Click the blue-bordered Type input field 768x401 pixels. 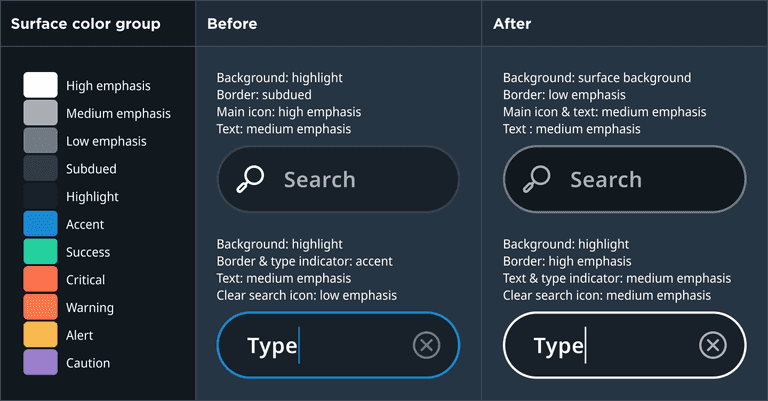[x=338, y=346]
